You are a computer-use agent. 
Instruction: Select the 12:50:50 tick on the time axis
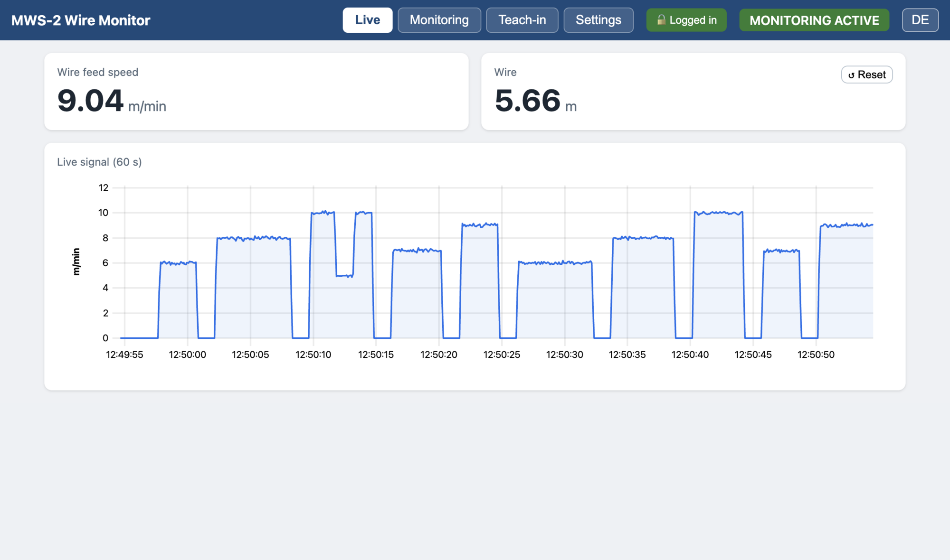tap(816, 355)
